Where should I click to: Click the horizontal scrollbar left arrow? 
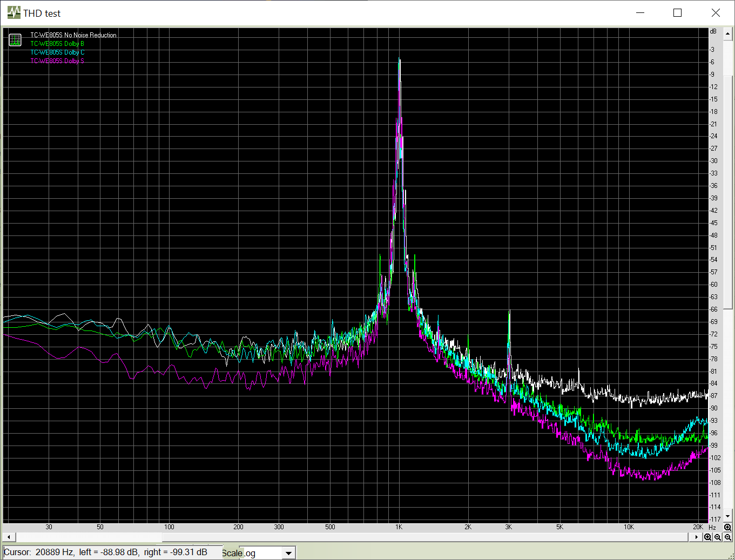coord(8,537)
